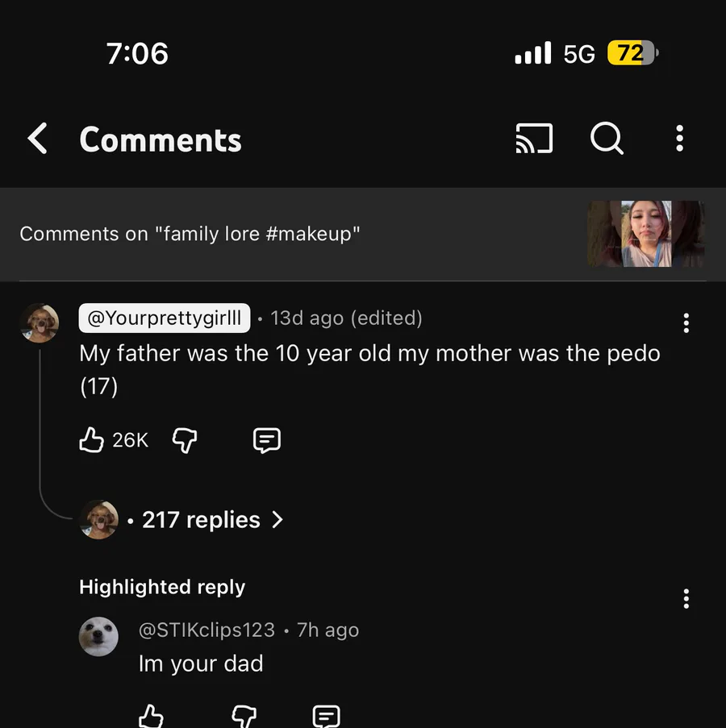Screen dimensions: 726x728
Task: Go back using the back arrow
Action: pyautogui.click(x=38, y=139)
